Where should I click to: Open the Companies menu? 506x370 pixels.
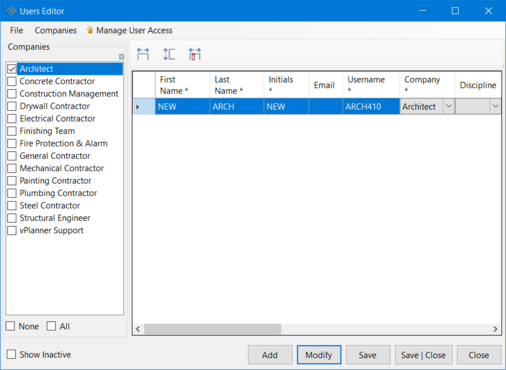click(55, 30)
